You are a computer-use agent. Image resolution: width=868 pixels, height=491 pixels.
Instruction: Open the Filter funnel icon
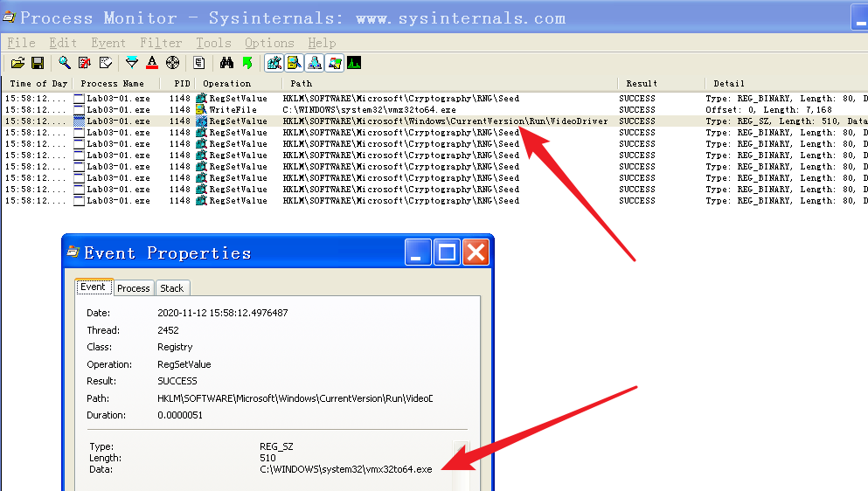point(132,63)
